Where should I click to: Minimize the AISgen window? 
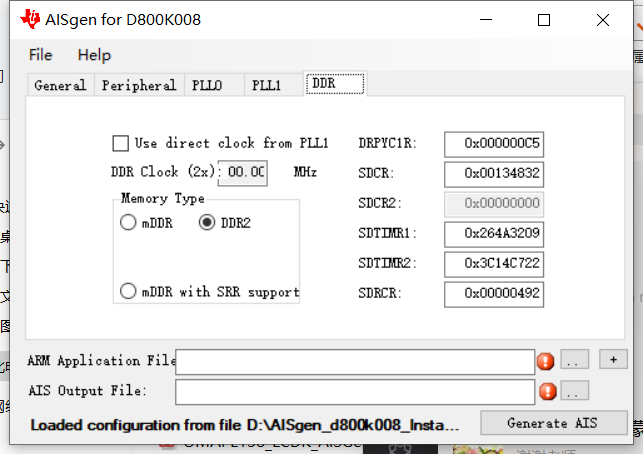(486, 20)
